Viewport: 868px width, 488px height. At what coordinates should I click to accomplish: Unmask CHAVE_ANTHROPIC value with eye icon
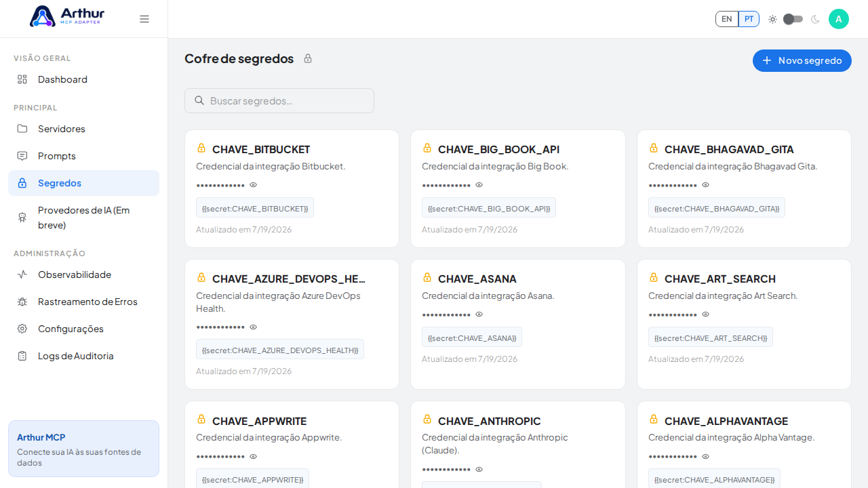pyautogui.click(x=479, y=470)
